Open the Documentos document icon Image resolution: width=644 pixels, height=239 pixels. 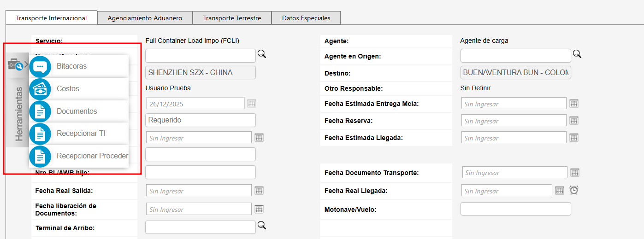pyautogui.click(x=40, y=111)
